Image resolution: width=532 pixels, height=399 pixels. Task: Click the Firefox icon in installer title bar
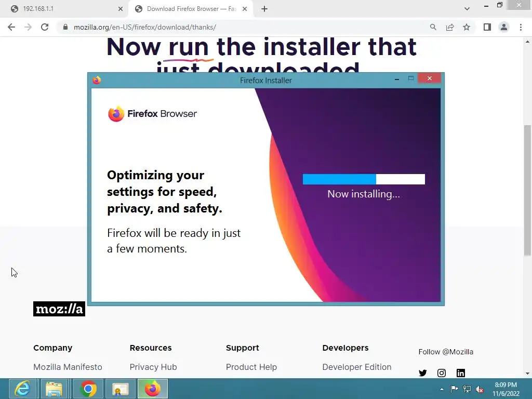tap(97, 80)
